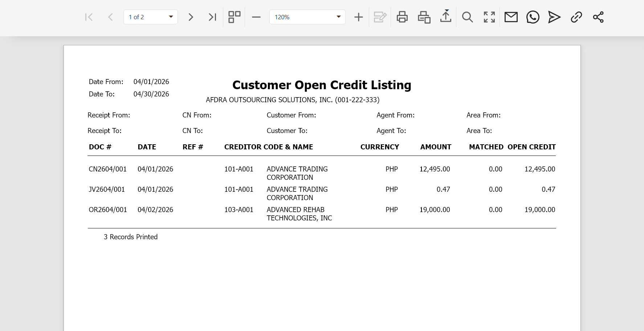644x331 pixels.
Task: Click the AMOUNT column header
Action: coord(436,147)
